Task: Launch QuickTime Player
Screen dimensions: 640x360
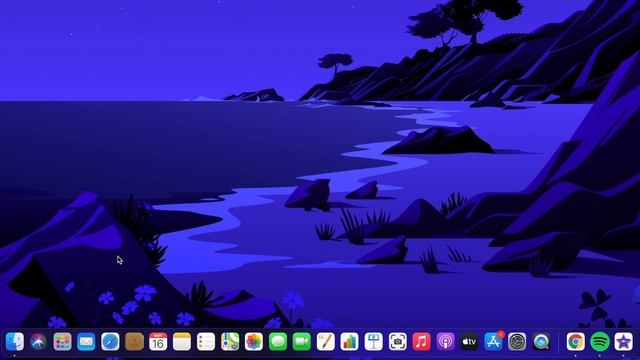Action: coord(541,342)
